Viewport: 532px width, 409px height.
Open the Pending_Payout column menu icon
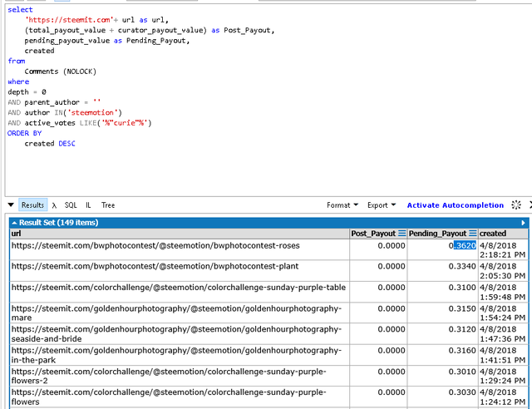(473, 234)
